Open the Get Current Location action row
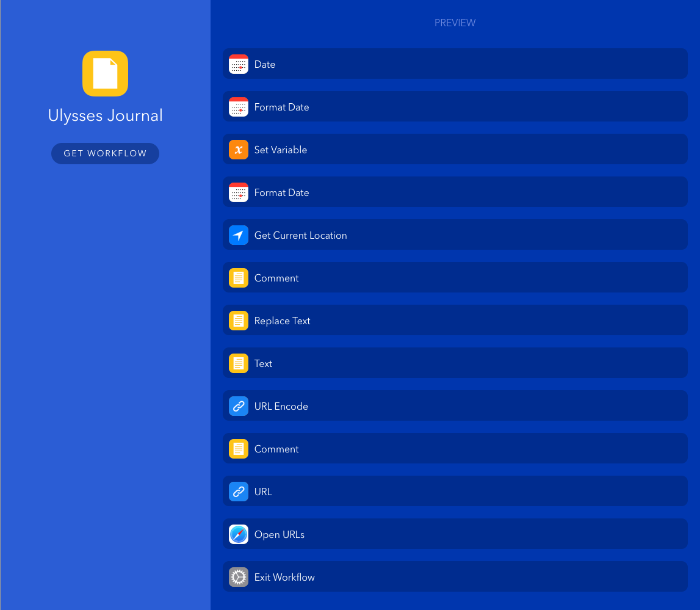Screen dimensions: 700x610 point(455,234)
